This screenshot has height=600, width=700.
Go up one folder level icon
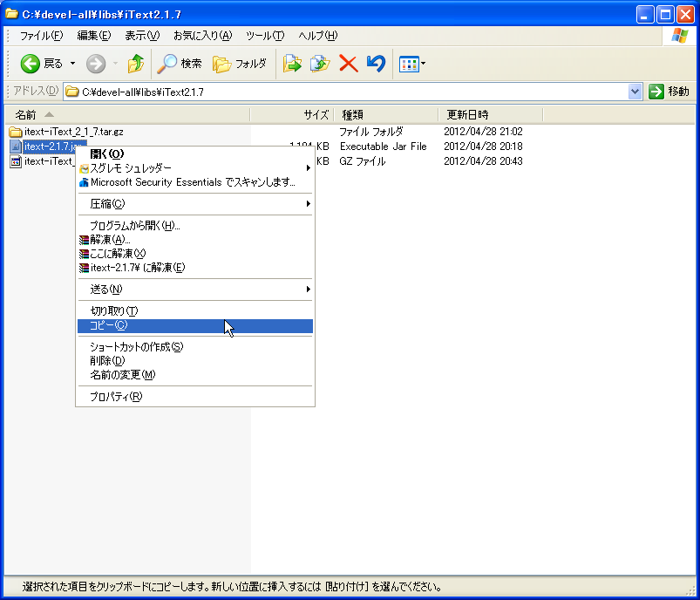135,63
